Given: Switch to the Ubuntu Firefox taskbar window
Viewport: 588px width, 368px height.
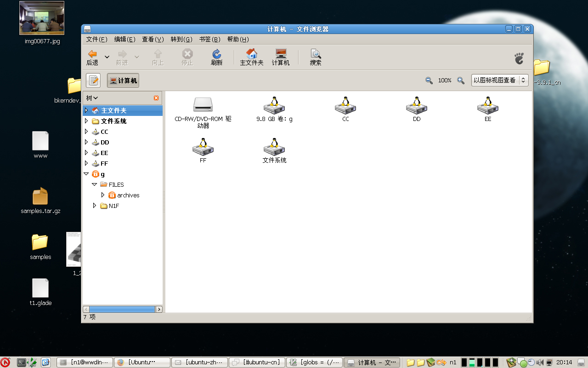Looking at the screenshot, I should (142, 362).
